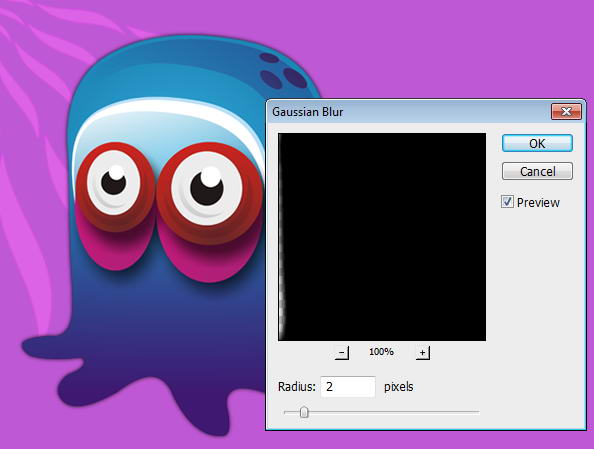Image resolution: width=594 pixels, height=449 pixels.
Task: Click the Radius input field
Action: click(348, 386)
